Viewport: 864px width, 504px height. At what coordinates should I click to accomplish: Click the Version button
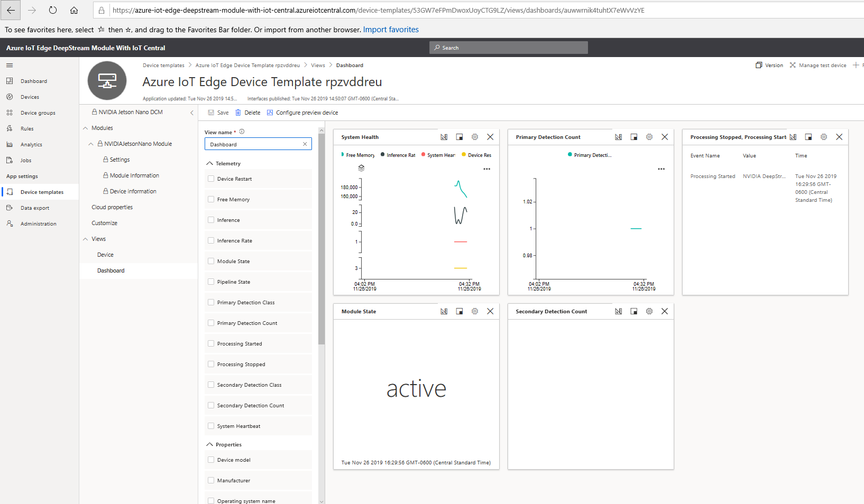(x=769, y=66)
